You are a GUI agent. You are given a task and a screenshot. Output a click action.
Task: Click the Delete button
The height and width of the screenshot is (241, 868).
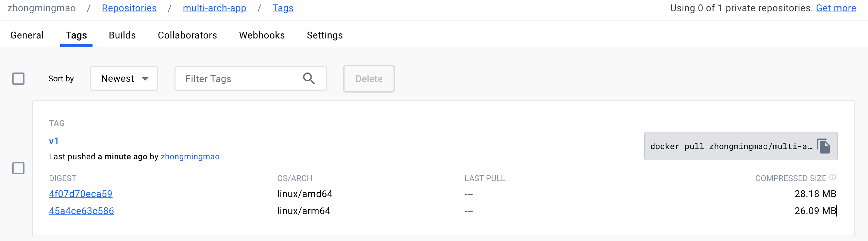click(369, 79)
